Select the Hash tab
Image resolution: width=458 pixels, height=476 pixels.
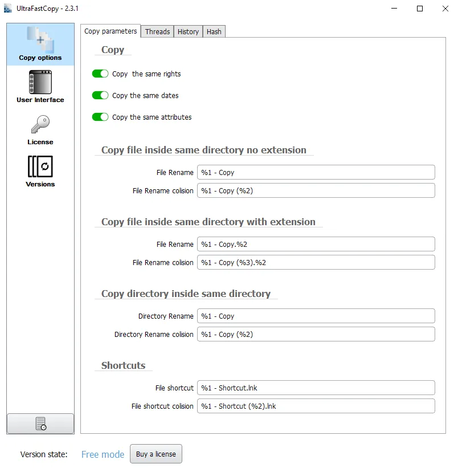pyautogui.click(x=214, y=31)
